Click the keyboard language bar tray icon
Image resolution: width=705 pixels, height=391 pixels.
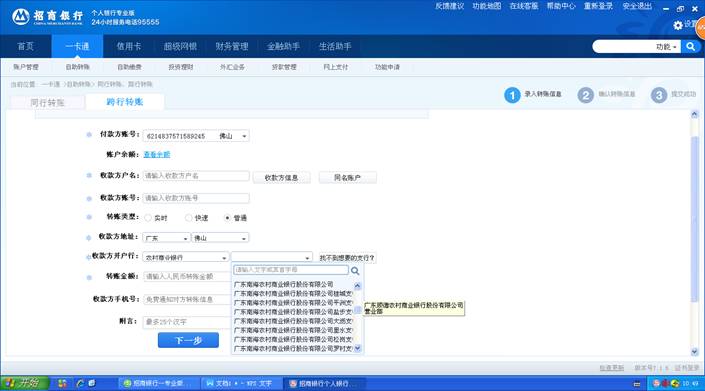tap(637, 384)
